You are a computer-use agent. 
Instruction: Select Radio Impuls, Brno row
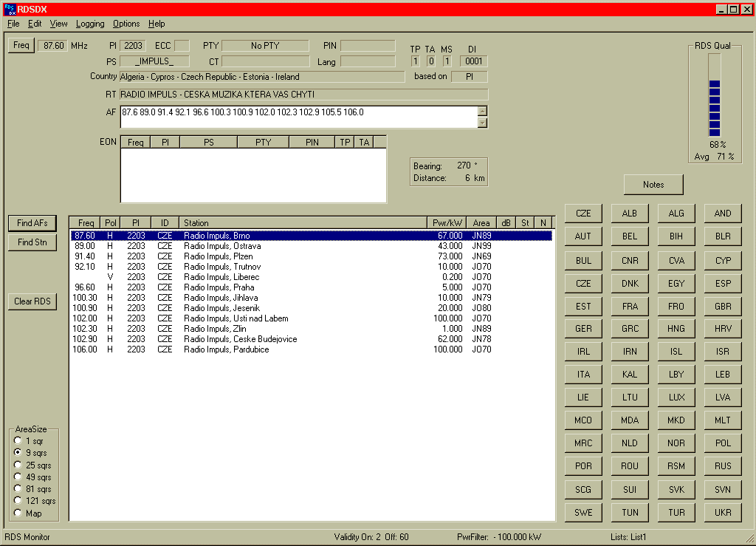coord(311,236)
